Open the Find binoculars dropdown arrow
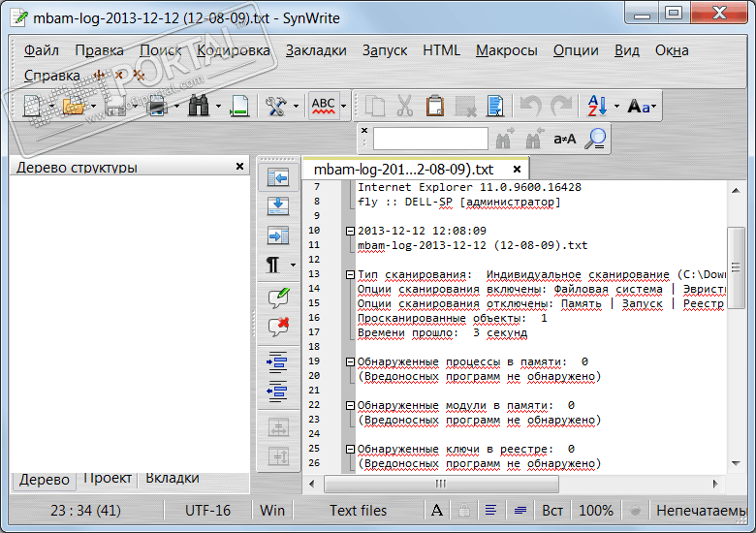This screenshot has width=756, height=533. coord(218,106)
